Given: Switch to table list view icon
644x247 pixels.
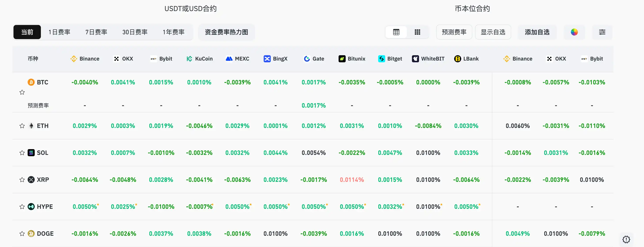Looking at the screenshot, I should [x=396, y=32].
